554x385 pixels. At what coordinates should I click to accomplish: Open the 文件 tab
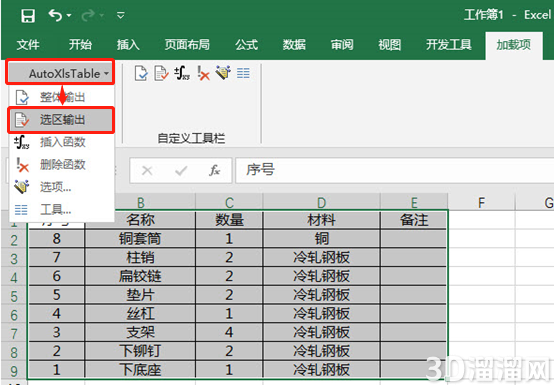coord(28,45)
